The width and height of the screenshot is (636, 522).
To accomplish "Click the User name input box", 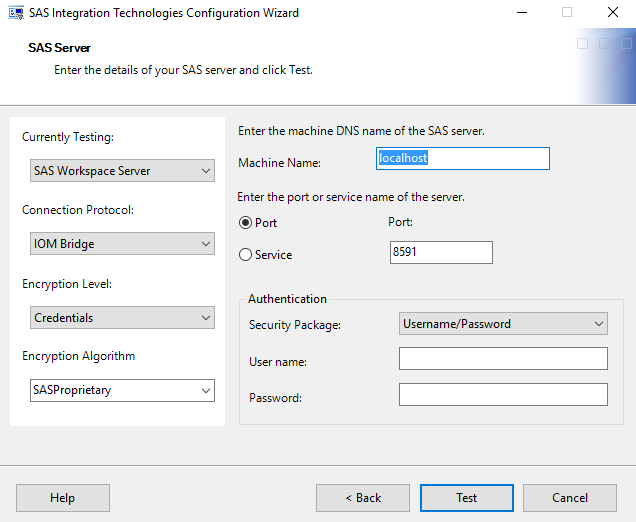I will (x=503, y=359).
